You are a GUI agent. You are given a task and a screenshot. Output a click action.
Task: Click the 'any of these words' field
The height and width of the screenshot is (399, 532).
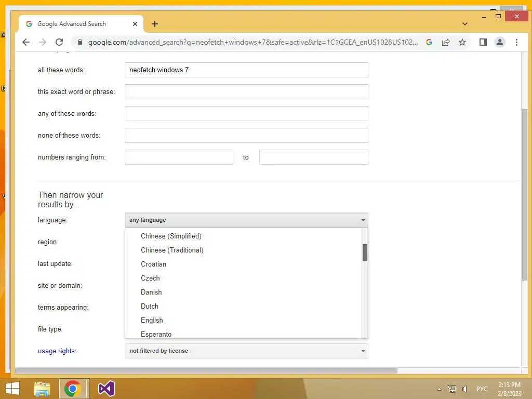246,113
